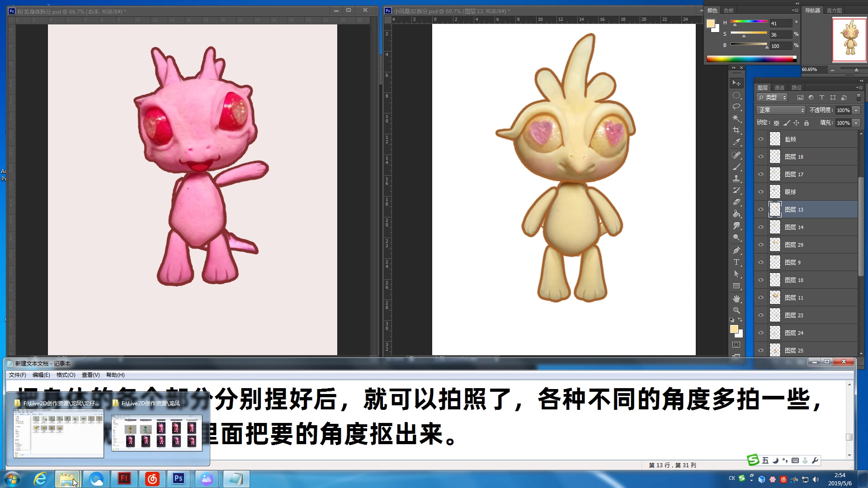Screen dimensions: 868x488
Task: Open Notepad 文件(F) menu
Action: (x=18, y=375)
